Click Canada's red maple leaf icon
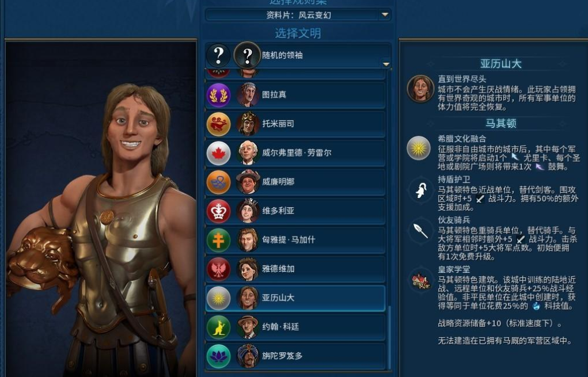This screenshot has height=377, width=588. 219,153
